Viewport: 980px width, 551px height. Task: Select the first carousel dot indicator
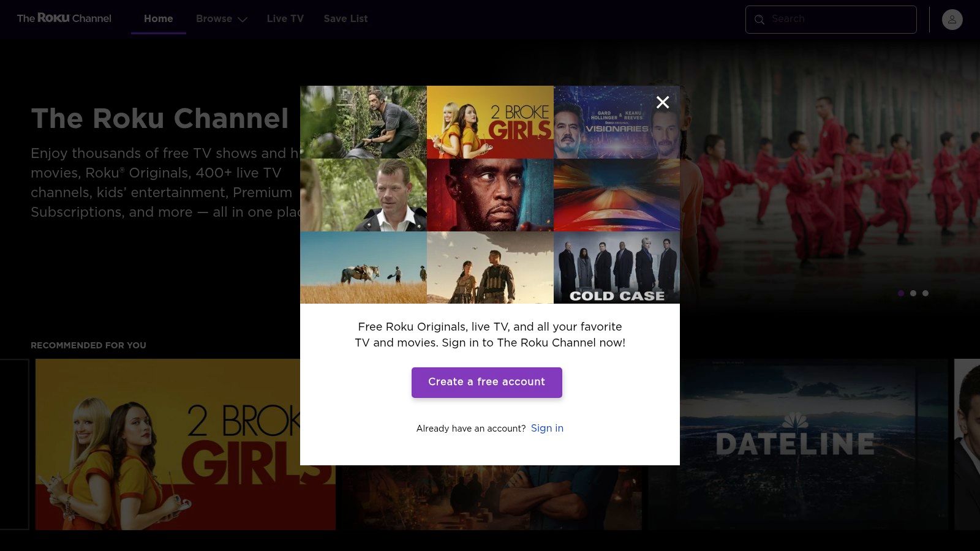coord(901,293)
